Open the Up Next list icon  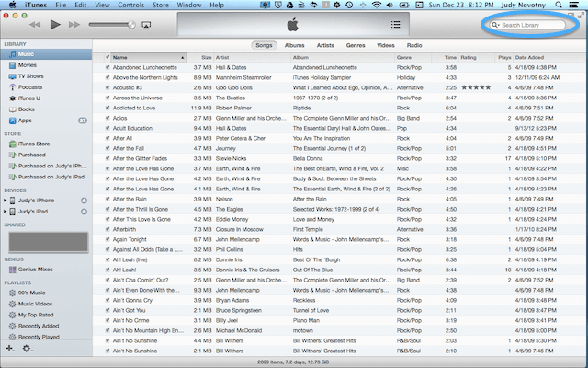pos(395,25)
